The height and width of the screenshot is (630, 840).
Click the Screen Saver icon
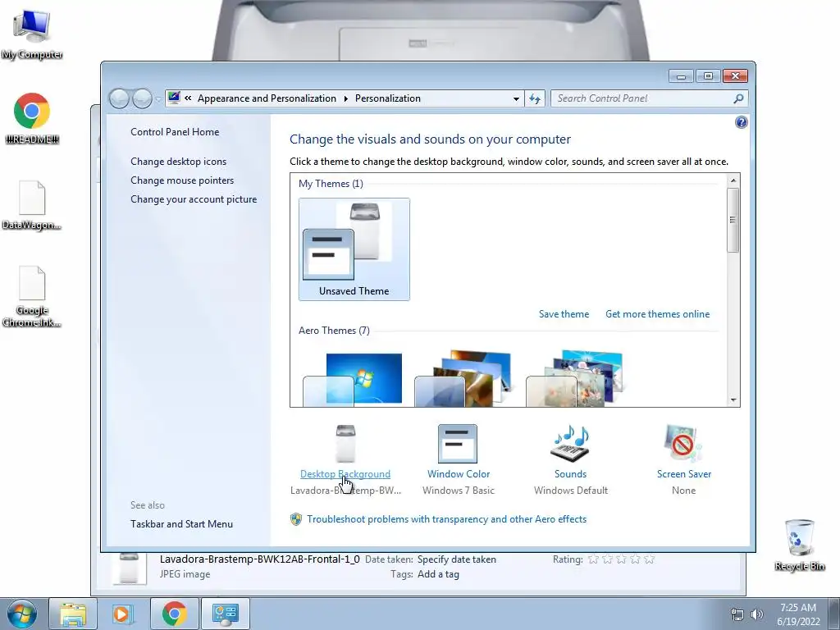(683, 444)
